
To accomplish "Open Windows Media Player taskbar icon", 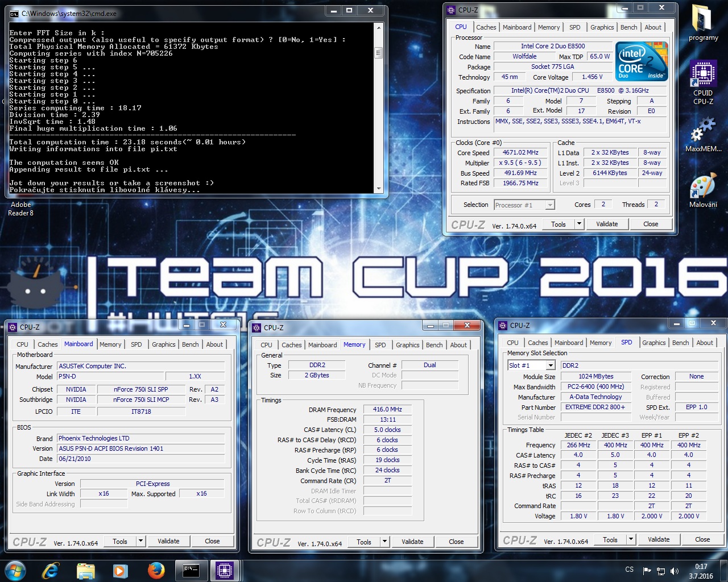I will [120, 570].
